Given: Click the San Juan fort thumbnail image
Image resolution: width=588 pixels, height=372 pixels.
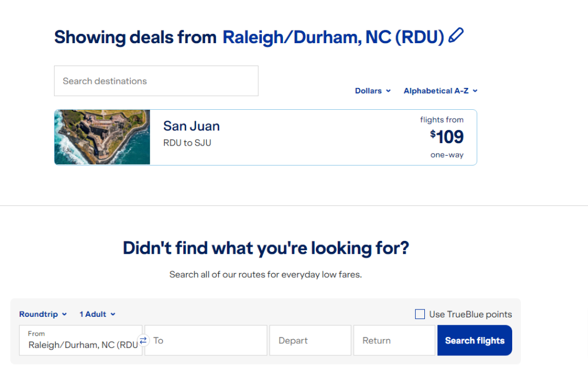Looking at the screenshot, I should [102, 137].
